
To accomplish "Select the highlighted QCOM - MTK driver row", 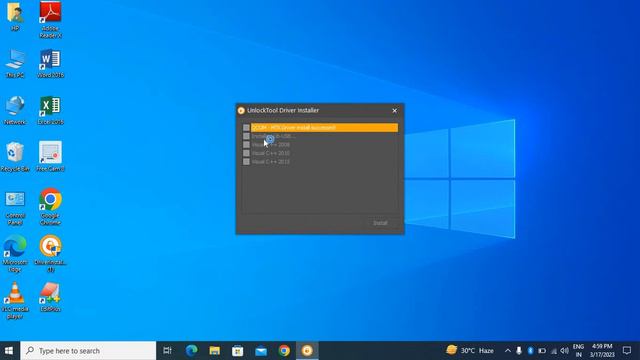I will pos(324,128).
